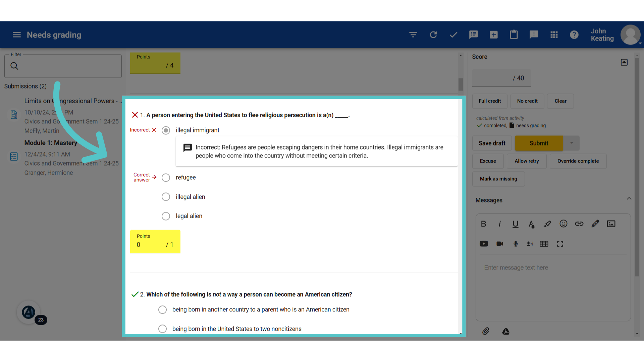Click the feedback comment icon under illegal immigrant
The width and height of the screenshot is (644, 362).
(188, 148)
